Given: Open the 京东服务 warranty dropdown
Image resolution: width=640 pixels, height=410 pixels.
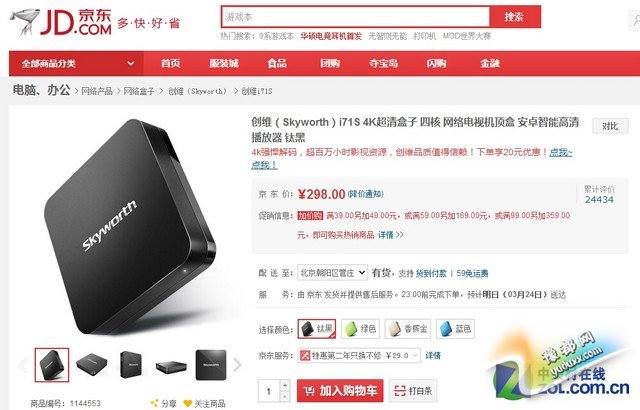Looking at the screenshot, I should pyautogui.click(x=359, y=356).
